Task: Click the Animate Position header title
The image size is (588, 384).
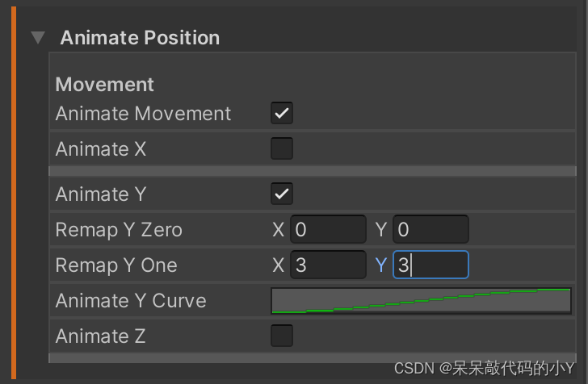Action: pyautogui.click(x=140, y=38)
